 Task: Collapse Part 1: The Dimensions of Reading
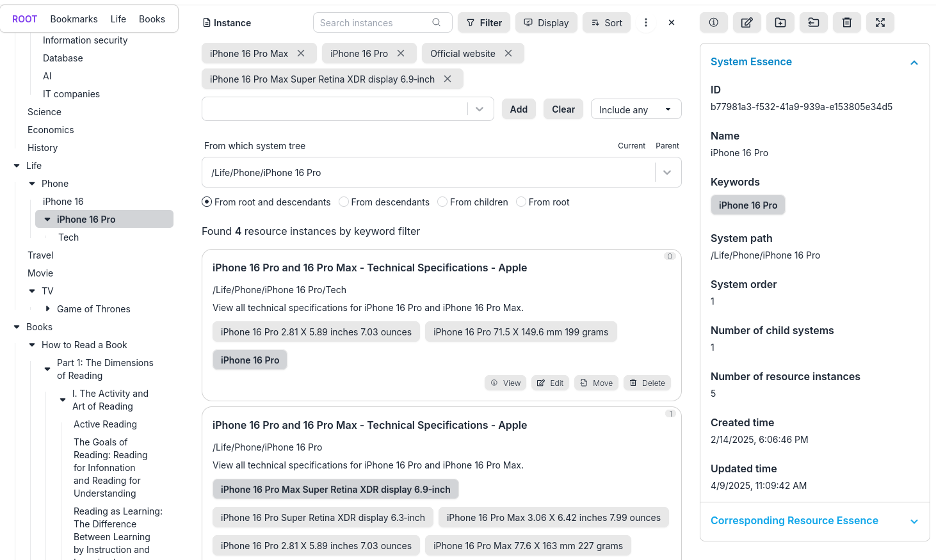(47, 369)
